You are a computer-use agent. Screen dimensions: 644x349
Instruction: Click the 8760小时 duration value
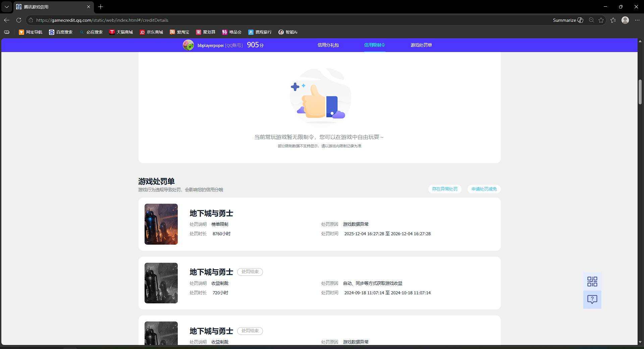tap(221, 234)
